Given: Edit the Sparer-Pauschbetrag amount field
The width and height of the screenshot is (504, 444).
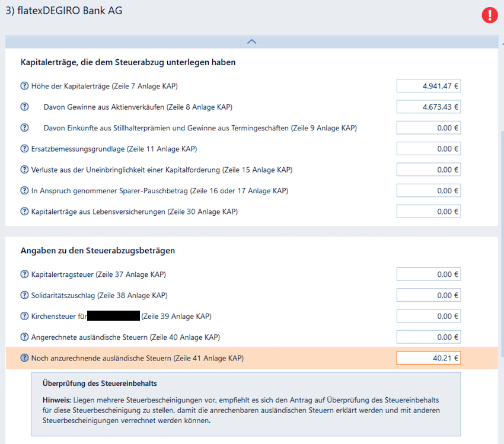Looking at the screenshot, I should point(429,190).
